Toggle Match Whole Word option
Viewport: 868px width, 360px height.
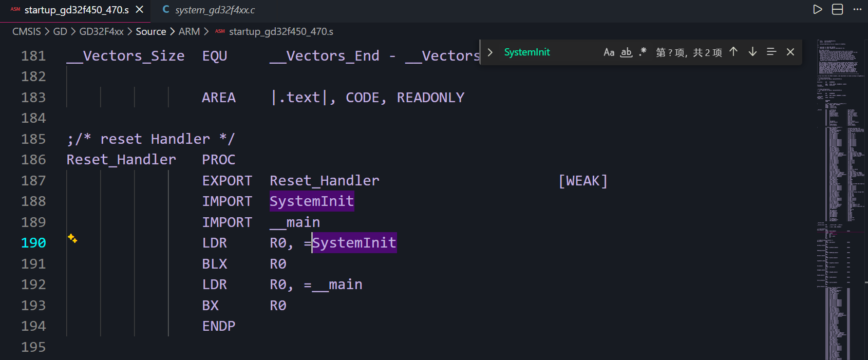pyautogui.click(x=626, y=52)
